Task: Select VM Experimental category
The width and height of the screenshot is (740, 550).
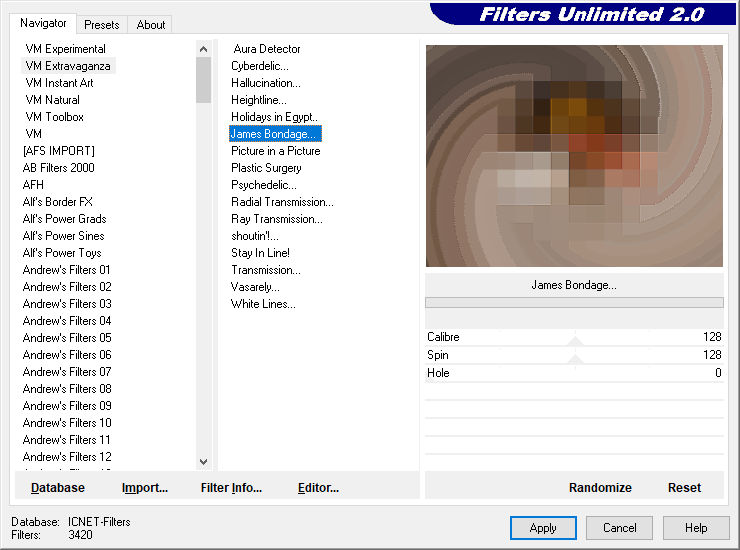Action: pyautogui.click(x=66, y=49)
